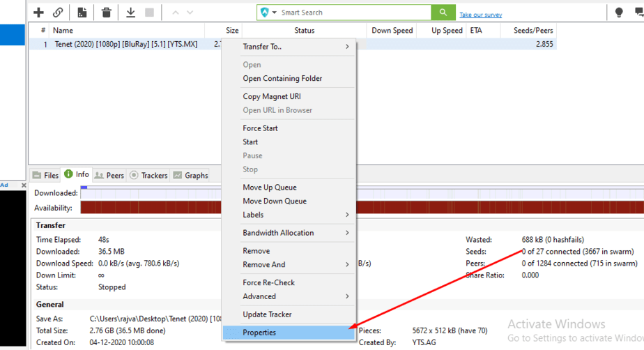This screenshot has height=350, width=644.
Task: Click the Remove Torrent trash icon
Action: tap(106, 13)
